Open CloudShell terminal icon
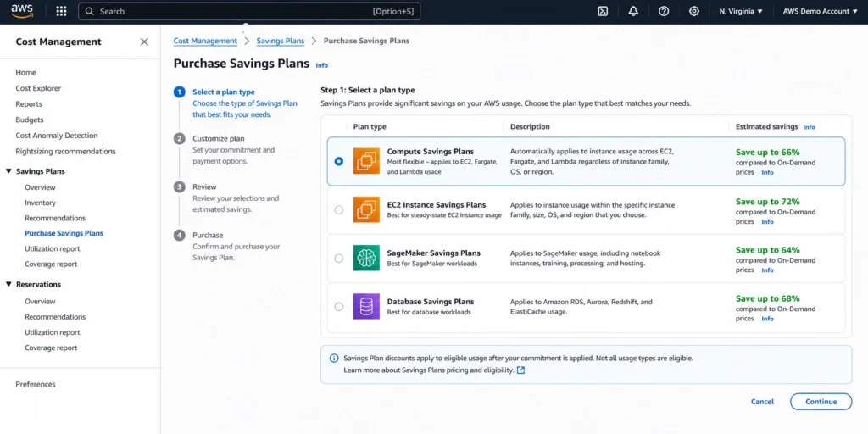Image resolution: width=868 pixels, height=434 pixels. click(x=603, y=11)
